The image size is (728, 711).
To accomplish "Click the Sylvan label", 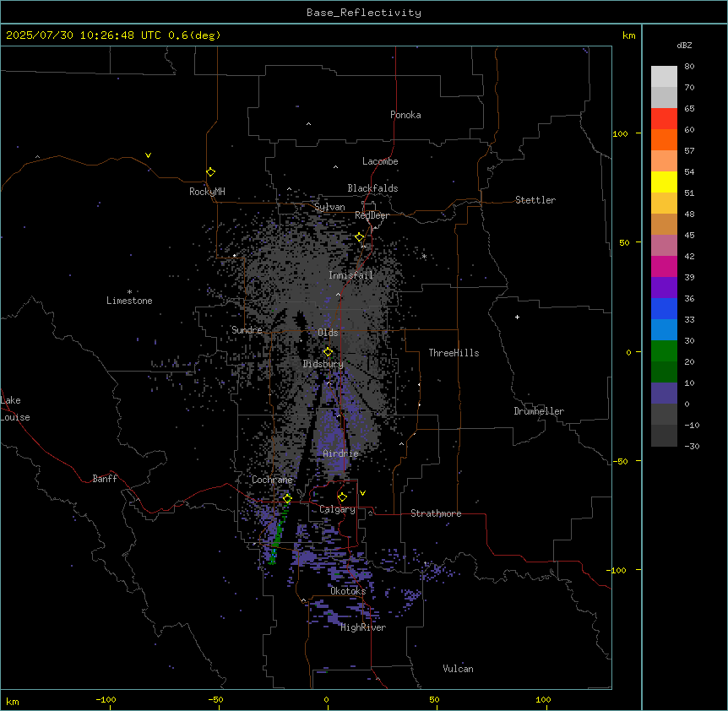I will tap(329, 207).
